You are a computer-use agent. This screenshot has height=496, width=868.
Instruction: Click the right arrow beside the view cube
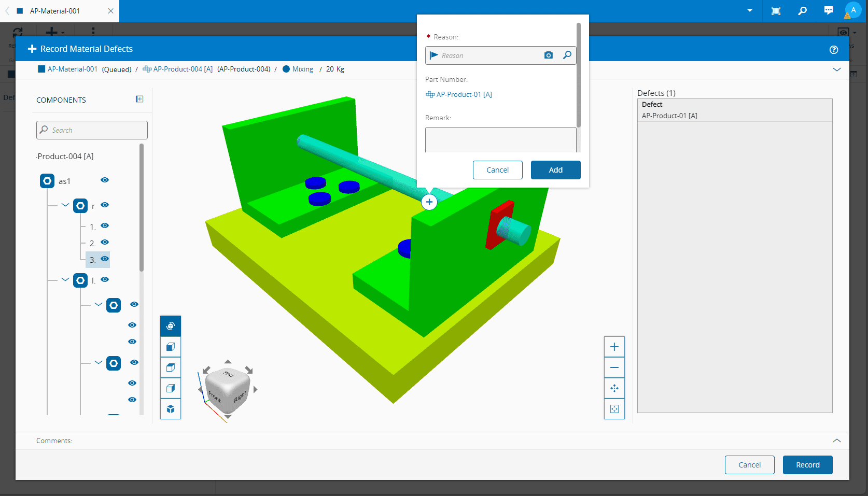point(255,389)
